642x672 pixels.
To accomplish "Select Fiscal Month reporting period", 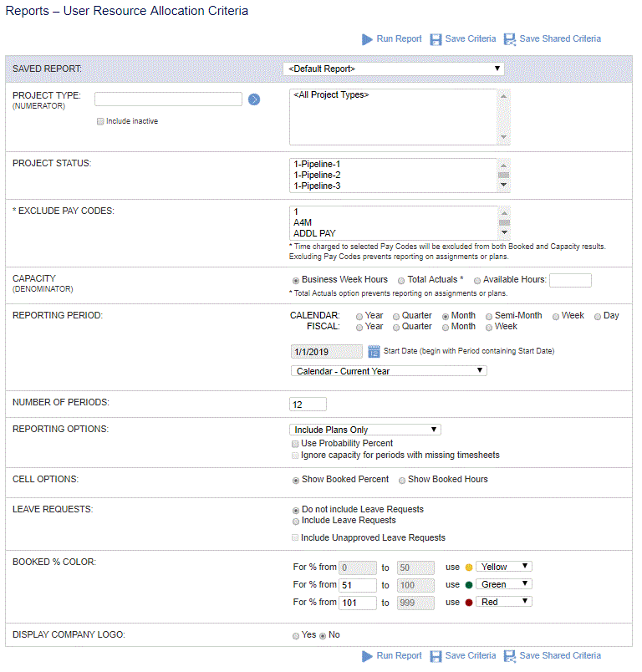I will [446, 328].
